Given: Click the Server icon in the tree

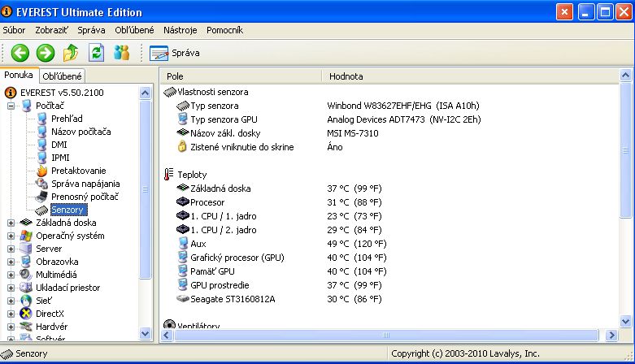Looking at the screenshot, I should (26, 249).
